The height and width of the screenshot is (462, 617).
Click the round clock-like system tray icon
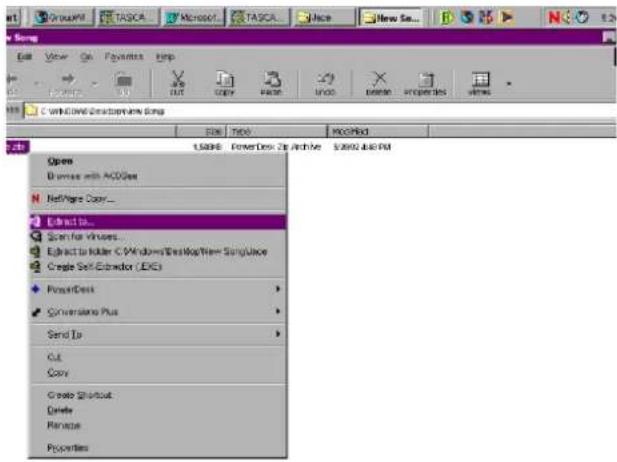coord(582,17)
